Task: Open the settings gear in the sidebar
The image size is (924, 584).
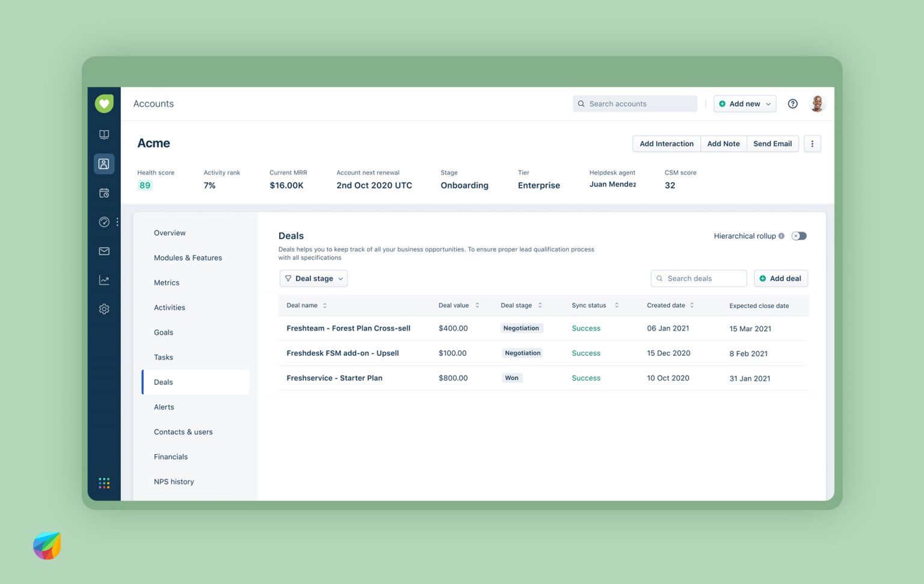Action: (x=103, y=309)
